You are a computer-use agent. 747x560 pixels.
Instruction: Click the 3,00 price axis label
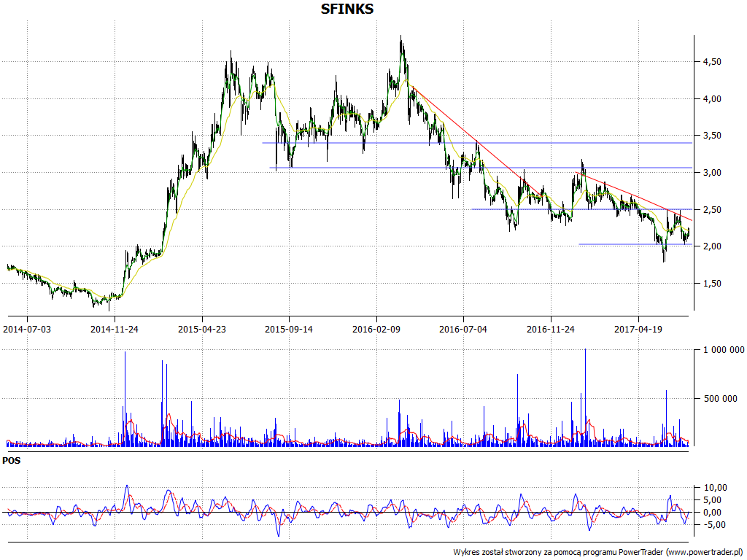click(712, 173)
